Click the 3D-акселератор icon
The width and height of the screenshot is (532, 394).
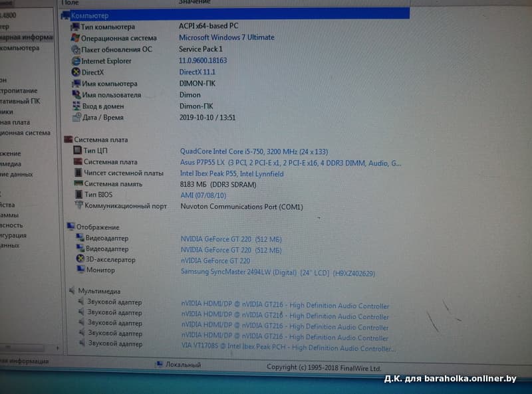pos(80,259)
